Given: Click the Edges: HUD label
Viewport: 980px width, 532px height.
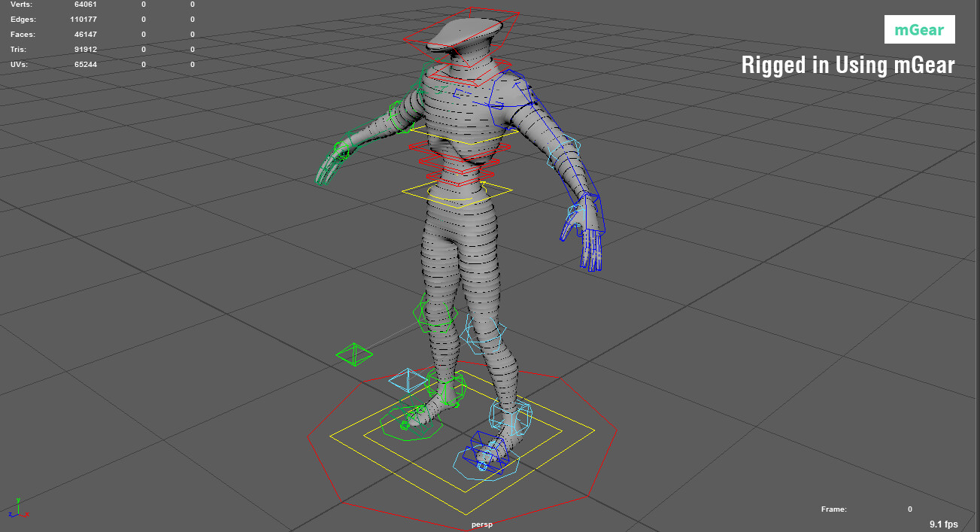Looking at the screenshot, I should (23, 20).
